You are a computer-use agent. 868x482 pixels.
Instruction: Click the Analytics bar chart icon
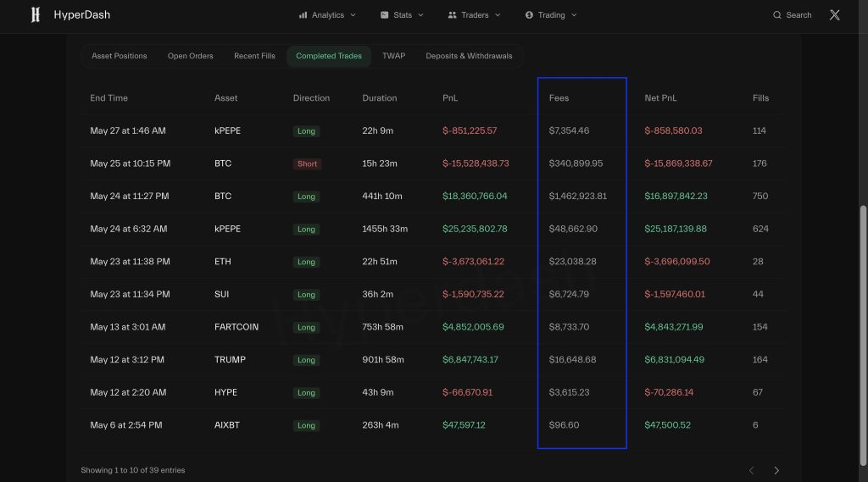[x=303, y=15]
